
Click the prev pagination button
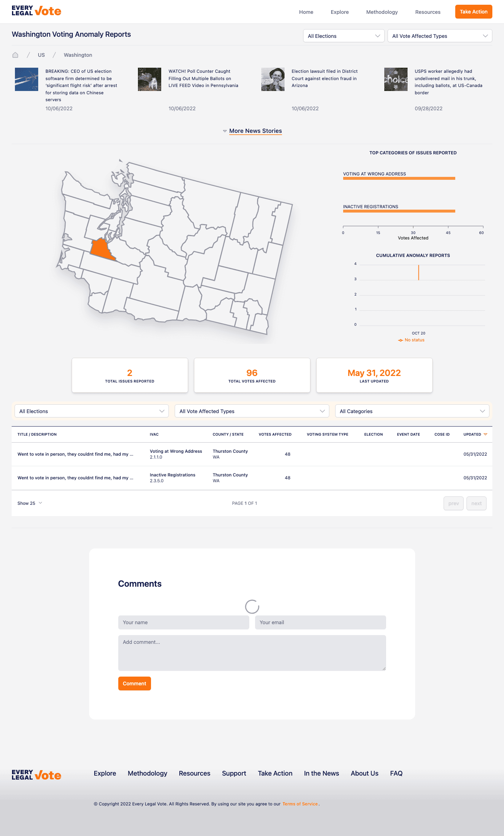point(453,503)
